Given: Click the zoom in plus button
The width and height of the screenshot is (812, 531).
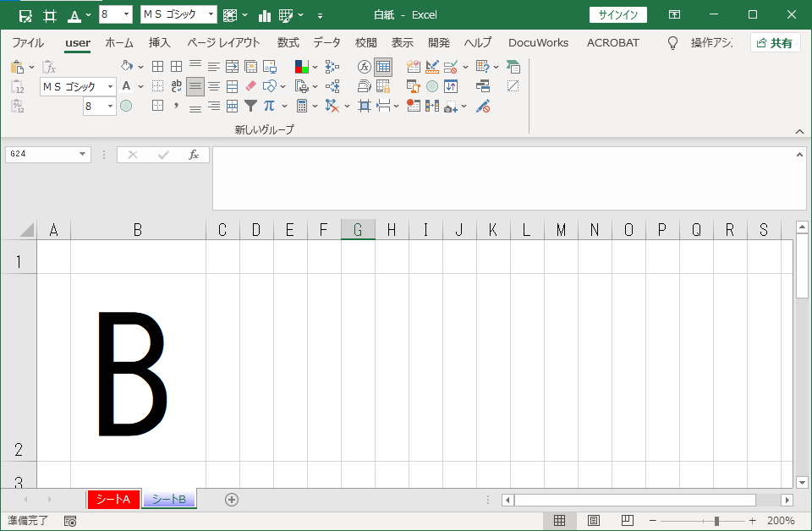Looking at the screenshot, I should [x=752, y=521].
